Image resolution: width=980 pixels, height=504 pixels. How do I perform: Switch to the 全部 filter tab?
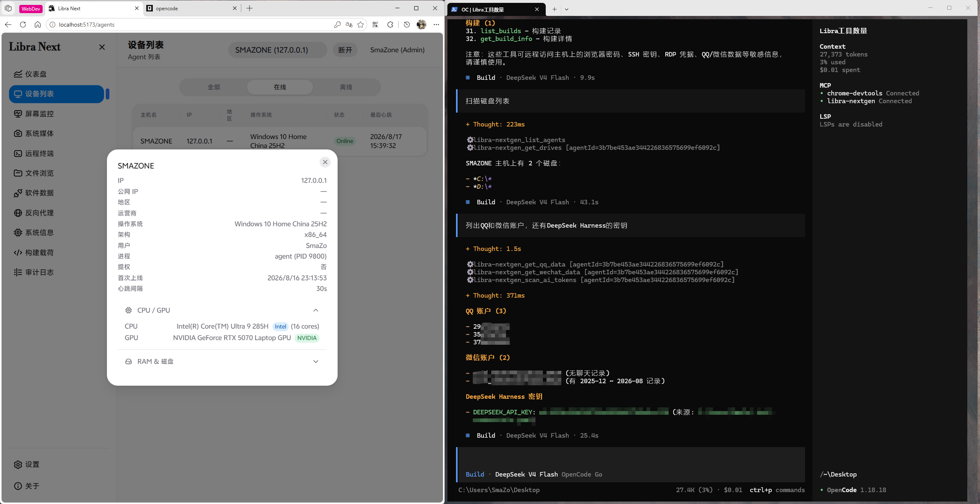pos(214,87)
